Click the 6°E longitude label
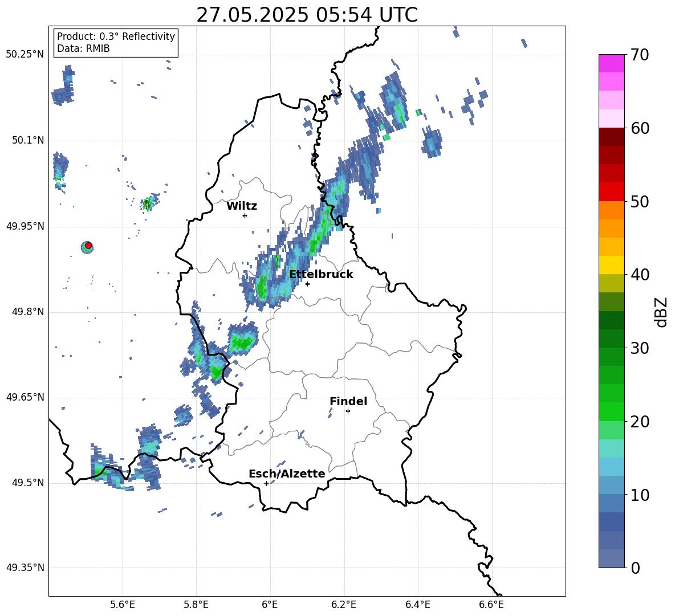Screen dimensions: 675x616 270,605
